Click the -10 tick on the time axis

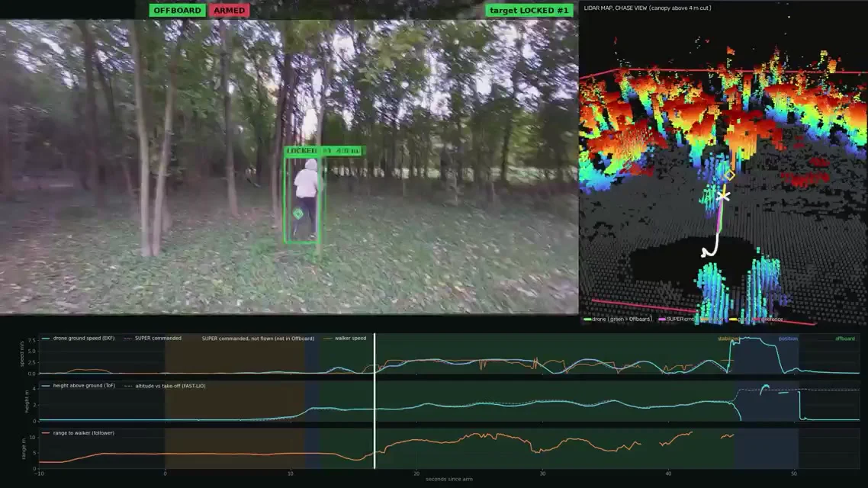[x=39, y=474]
